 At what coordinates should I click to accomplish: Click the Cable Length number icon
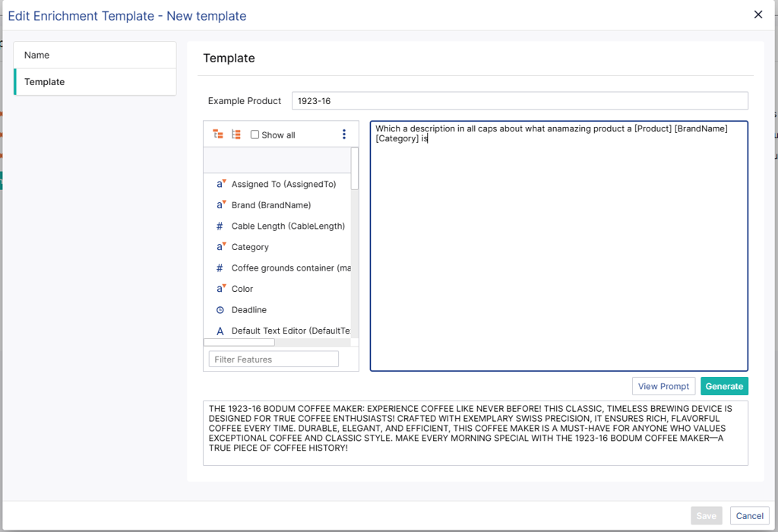(x=220, y=226)
